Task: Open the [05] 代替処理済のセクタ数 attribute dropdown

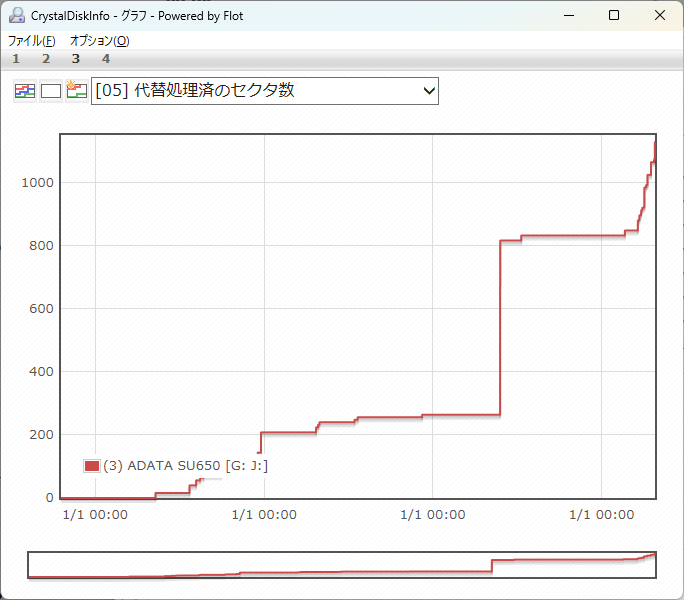Action: click(265, 91)
